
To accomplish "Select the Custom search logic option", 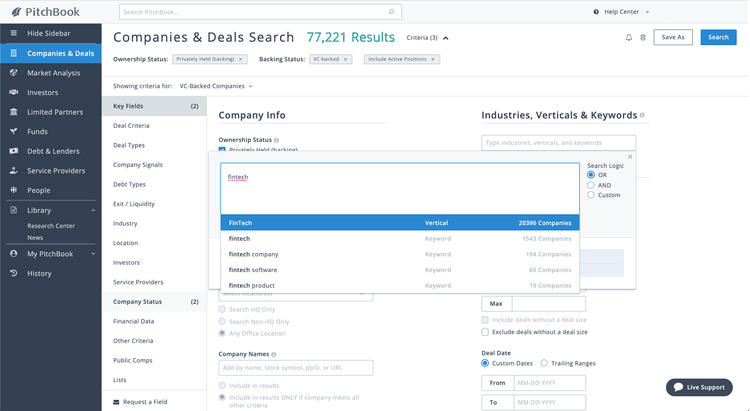I will click(x=591, y=195).
